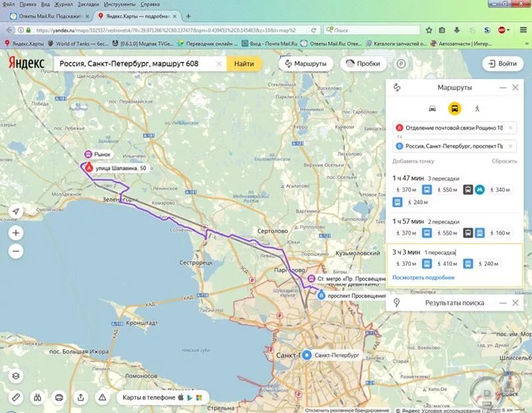Viewport: 532px width, 413px height.
Task: Zoom out the map with minus button
Action: (x=15, y=251)
